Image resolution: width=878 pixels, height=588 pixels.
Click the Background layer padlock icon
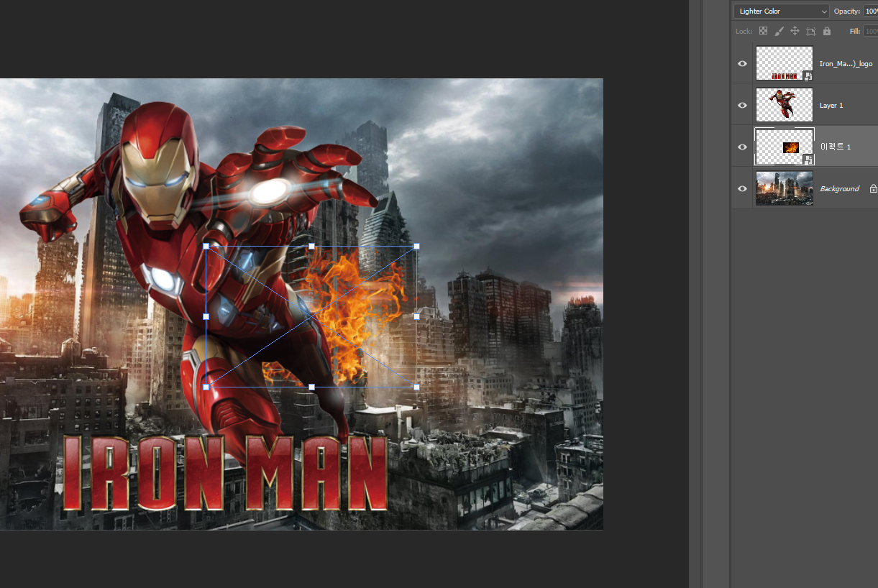(873, 188)
